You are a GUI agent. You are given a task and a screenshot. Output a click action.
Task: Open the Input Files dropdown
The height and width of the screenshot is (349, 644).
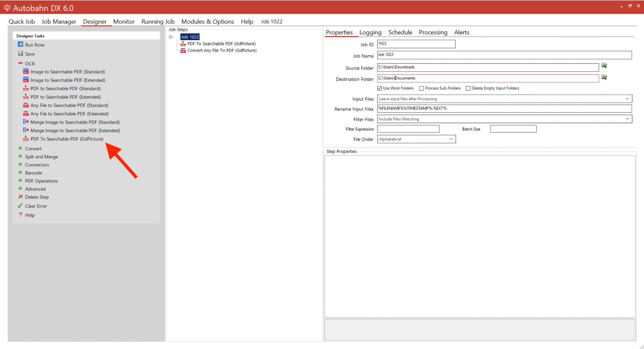[627, 99]
